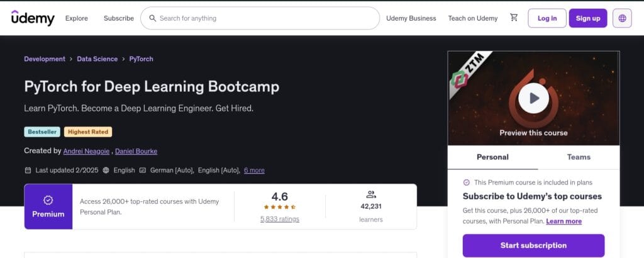Open the Subscribe link in header
Image resolution: width=644 pixels, height=258 pixels.
click(x=119, y=18)
